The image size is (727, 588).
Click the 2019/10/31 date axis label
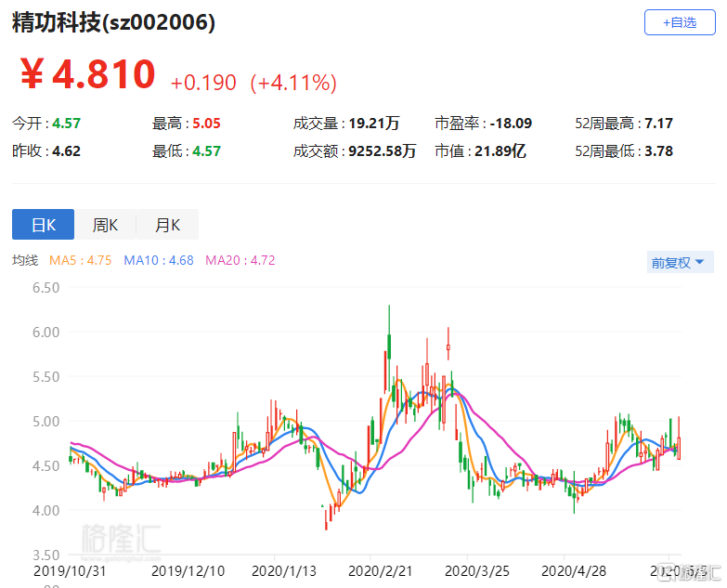pyautogui.click(x=70, y=571)
